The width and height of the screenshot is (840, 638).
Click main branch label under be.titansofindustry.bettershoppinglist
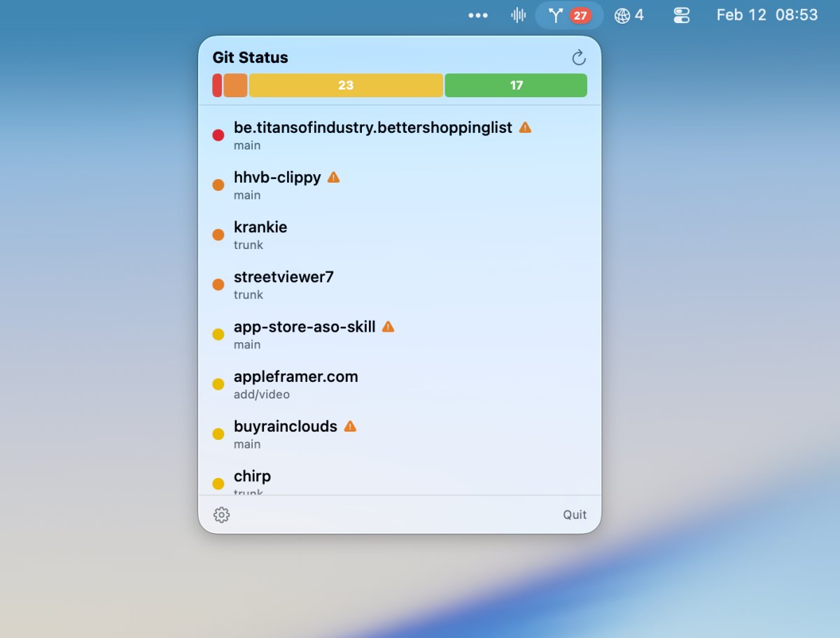point(247,146)
